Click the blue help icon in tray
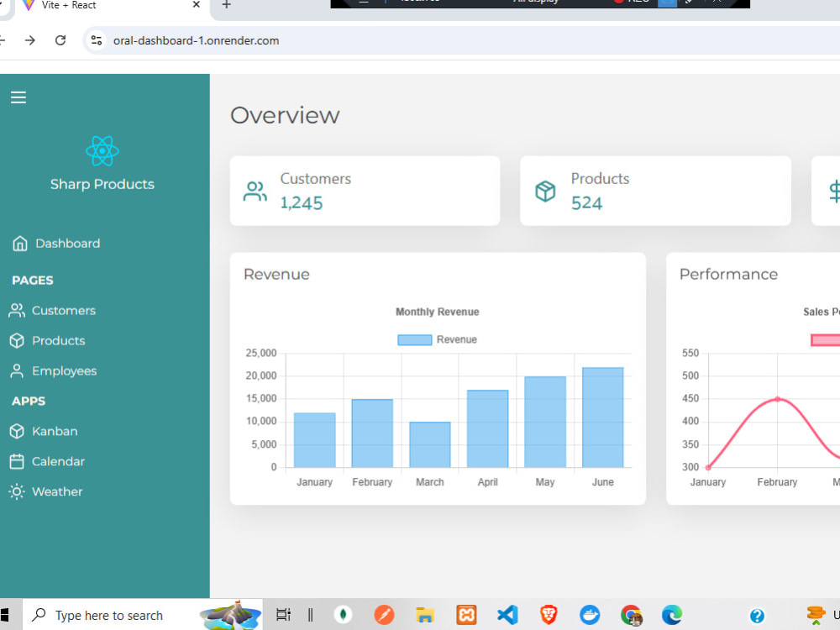This screenshot has width=840, height=630. coord(757,616)
